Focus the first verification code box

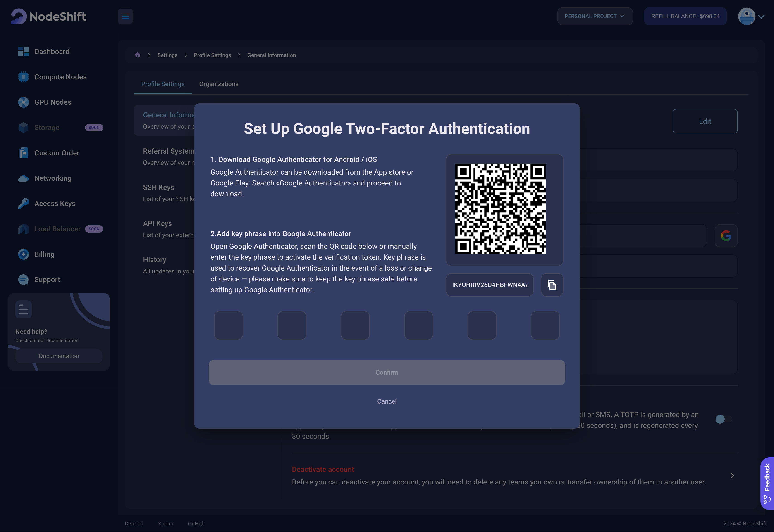(228, 325)
